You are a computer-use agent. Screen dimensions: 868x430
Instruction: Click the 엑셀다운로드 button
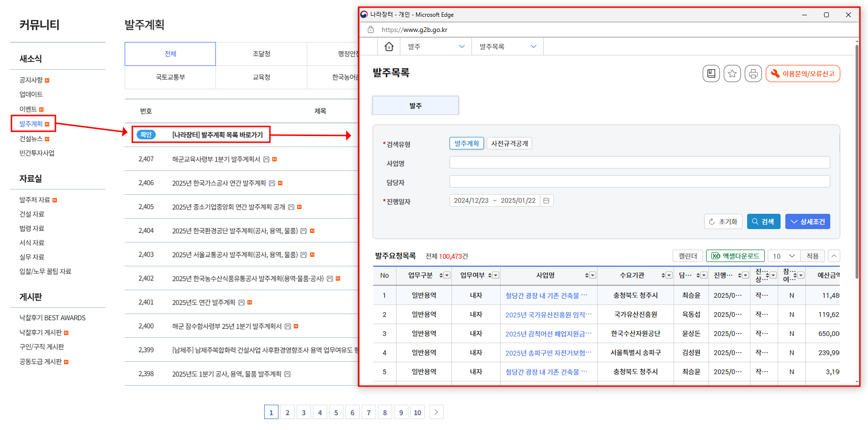(x=735, y=256)
